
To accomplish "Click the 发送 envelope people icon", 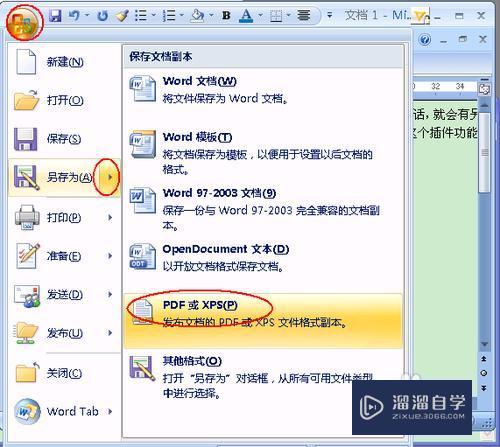I will (27, 296).
